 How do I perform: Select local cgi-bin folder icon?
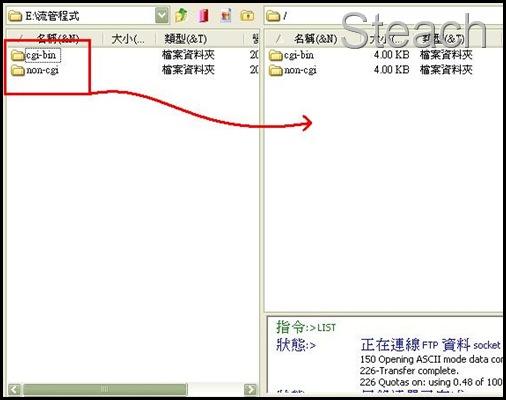(x=17, y=55)
